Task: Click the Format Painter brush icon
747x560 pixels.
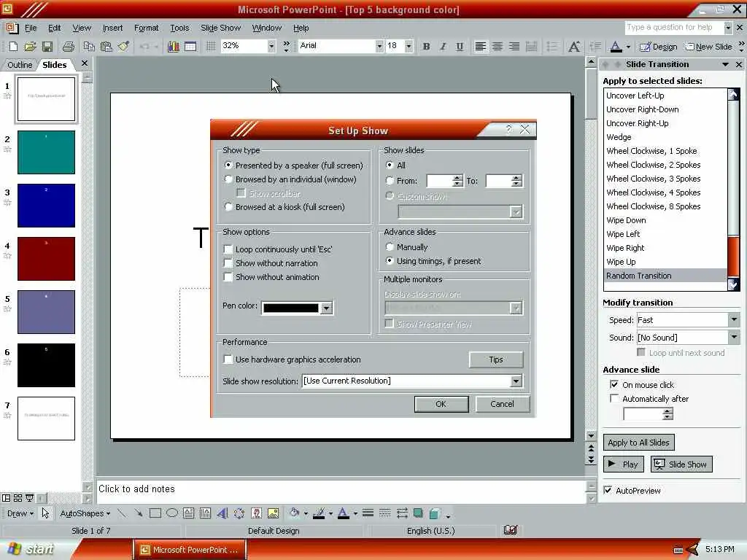Action: click(124, 46)
